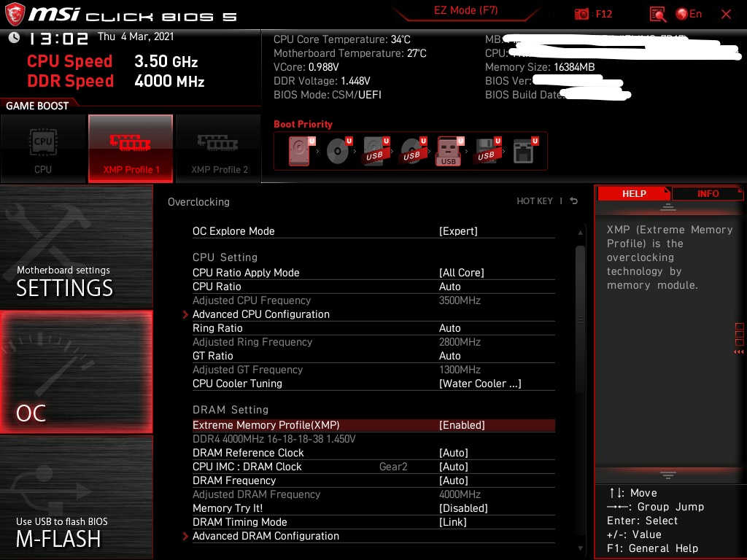This screenshot has height=560, width=747.
Task: Click the red side panel arrows handle
Action: tap(739, 340)
